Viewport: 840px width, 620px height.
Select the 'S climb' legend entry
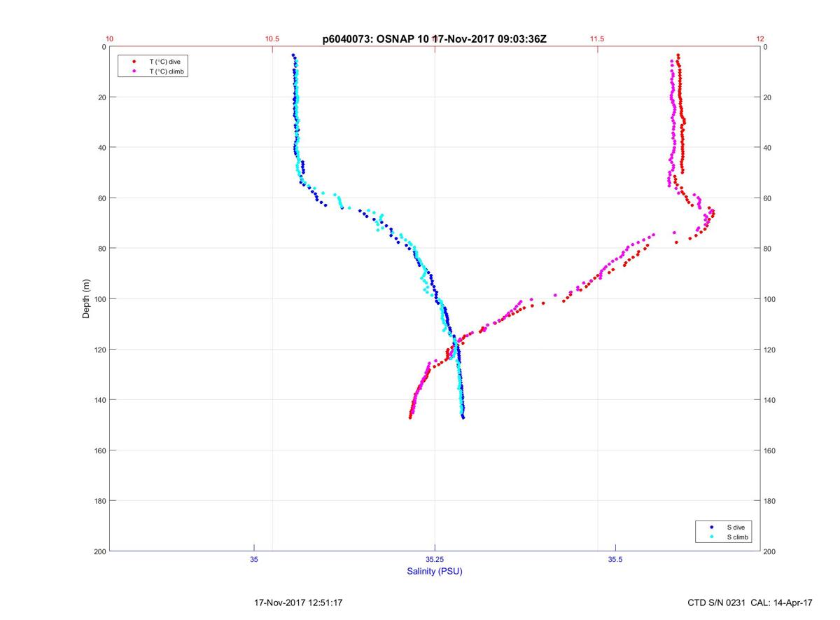(x=737, y=537)
